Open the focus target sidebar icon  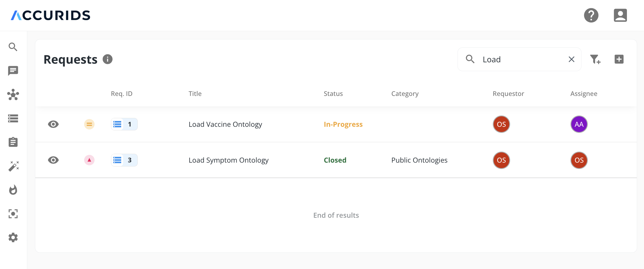click(13, 214)
